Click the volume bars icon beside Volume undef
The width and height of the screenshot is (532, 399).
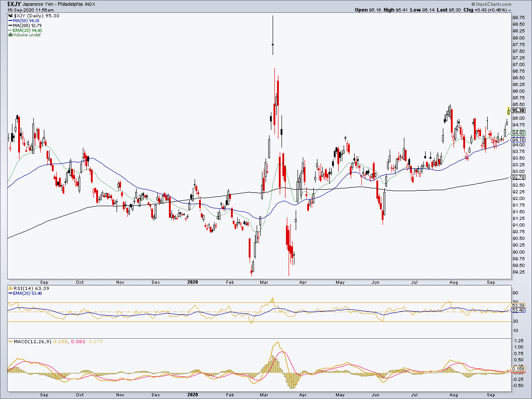(x=10, y=35)
